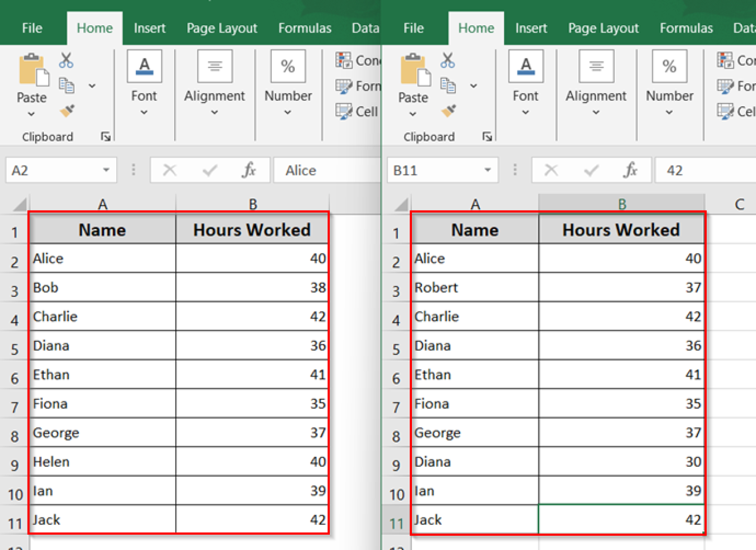
Task: Select the Format Painter icon
Action: 66,111
